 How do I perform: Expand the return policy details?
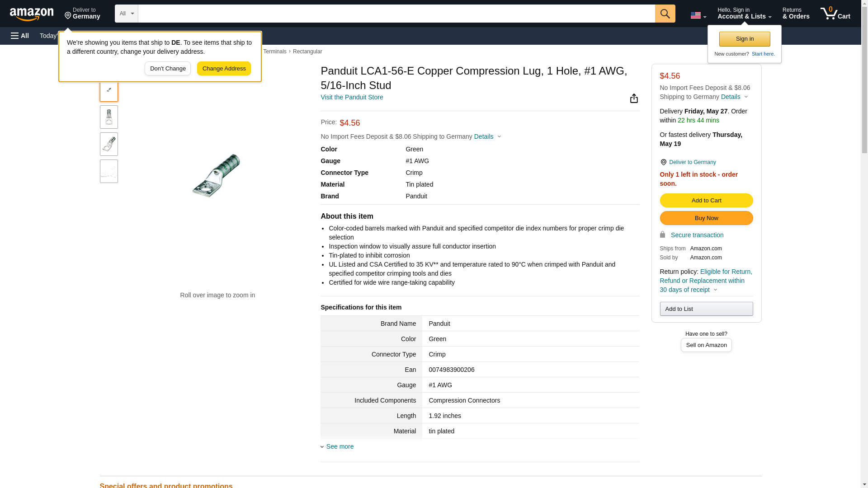click(x=715, y=290)
